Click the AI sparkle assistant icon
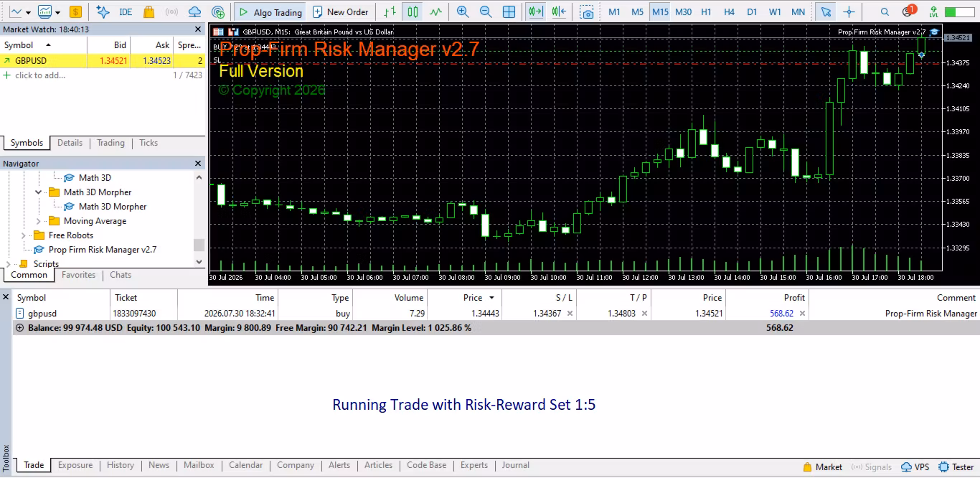The width and height of the screenshot is (980, 478). click(x=103, y=12)
